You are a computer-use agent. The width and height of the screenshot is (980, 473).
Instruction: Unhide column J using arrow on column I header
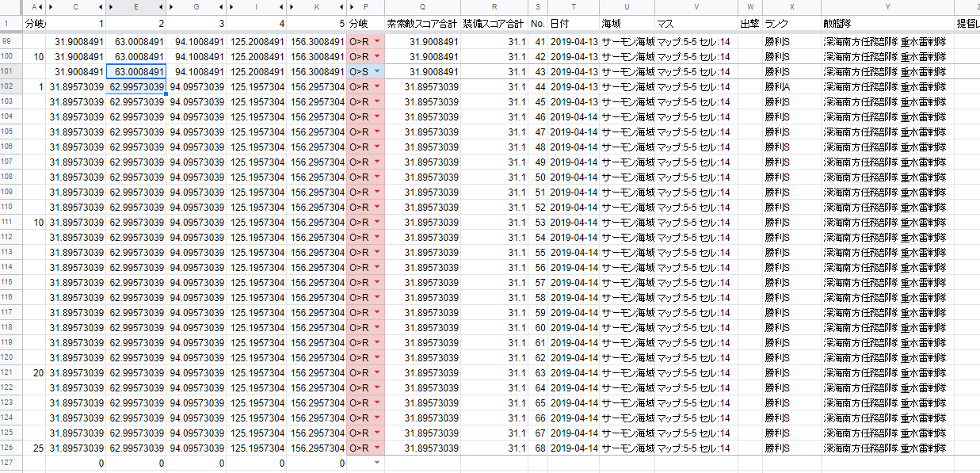(282, 7)
